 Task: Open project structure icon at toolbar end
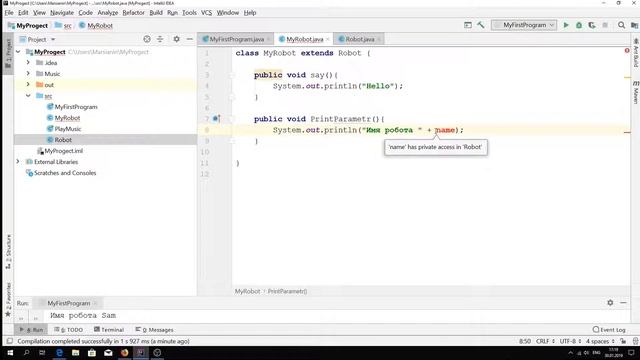(x=634, y=25)
